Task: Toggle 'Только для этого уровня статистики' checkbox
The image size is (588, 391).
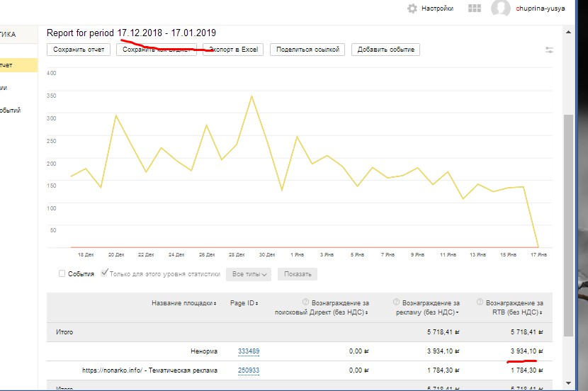Action: point(105,273)
